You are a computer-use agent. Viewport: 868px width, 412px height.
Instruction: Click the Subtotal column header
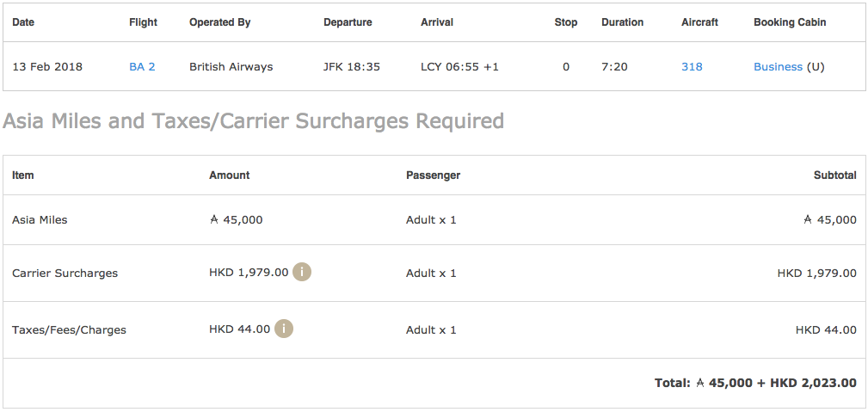(834, 175)
